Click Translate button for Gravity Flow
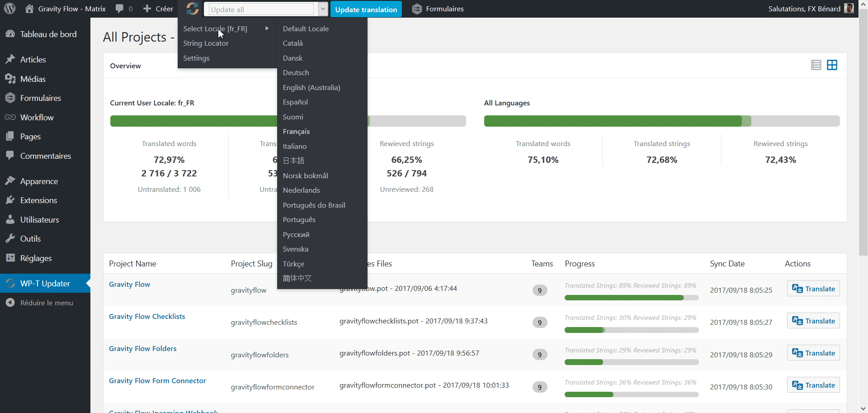 (813, 289)
